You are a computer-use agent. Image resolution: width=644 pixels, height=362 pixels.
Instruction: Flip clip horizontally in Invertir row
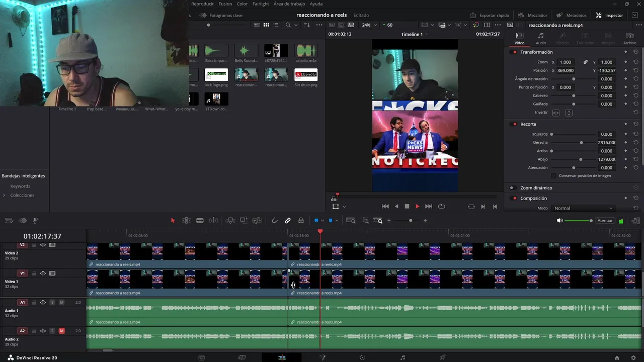tap(556, 113)
